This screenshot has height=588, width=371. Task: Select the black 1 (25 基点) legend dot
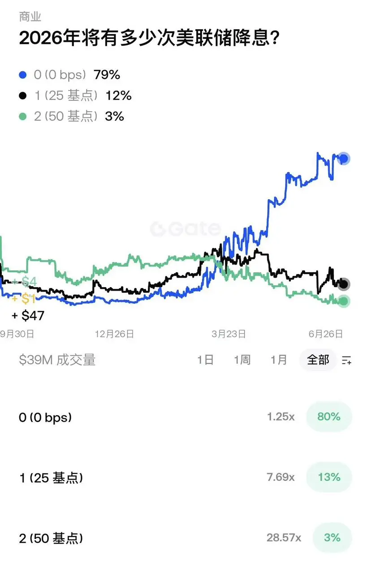pyautogui.click(x=23, y=96)
